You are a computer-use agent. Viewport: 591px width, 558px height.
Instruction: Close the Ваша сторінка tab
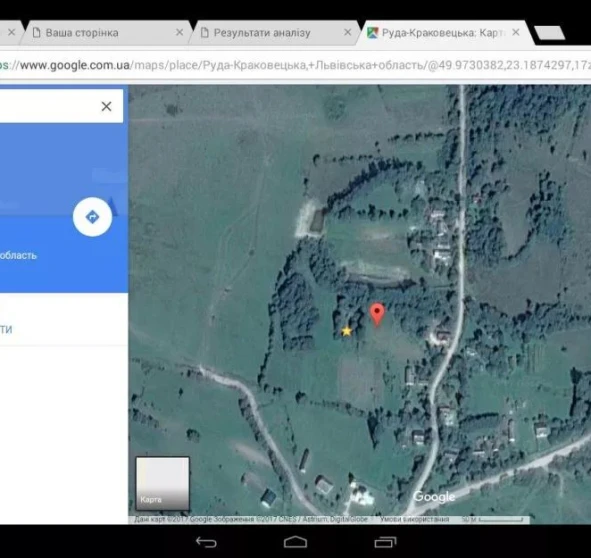point(179,33)
